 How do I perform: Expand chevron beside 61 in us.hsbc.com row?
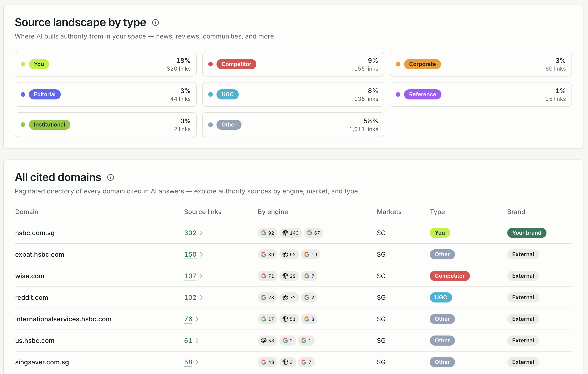click(197, 341)
